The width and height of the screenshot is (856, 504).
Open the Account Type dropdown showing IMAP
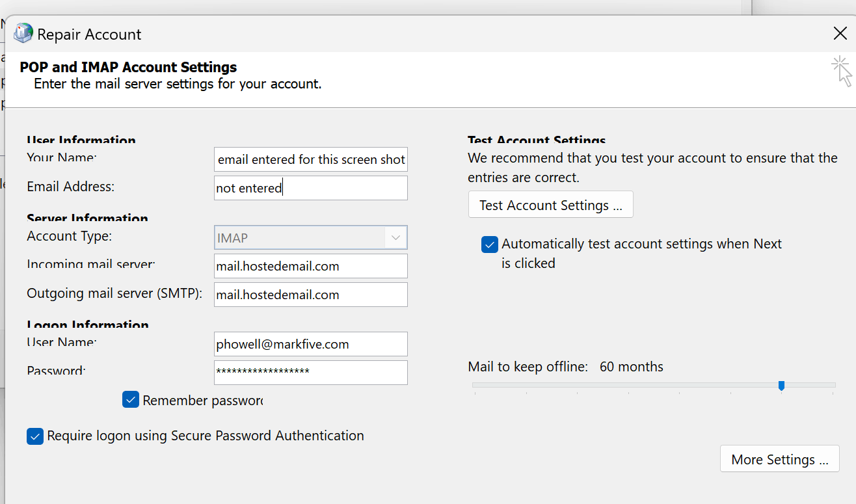311,238
